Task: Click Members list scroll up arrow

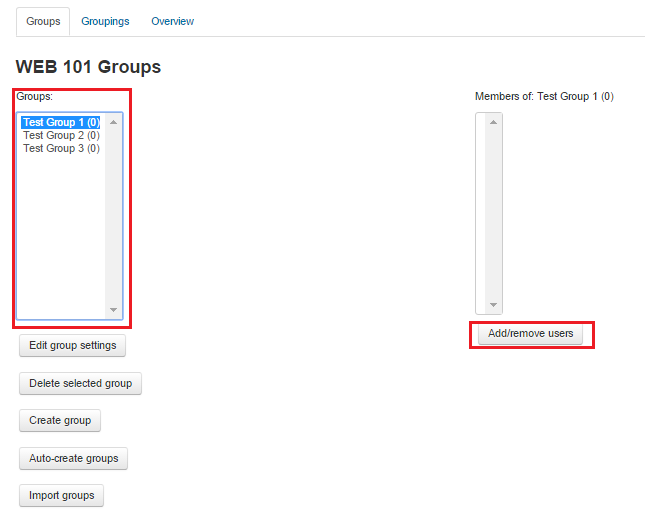Action: coord(493,122)
